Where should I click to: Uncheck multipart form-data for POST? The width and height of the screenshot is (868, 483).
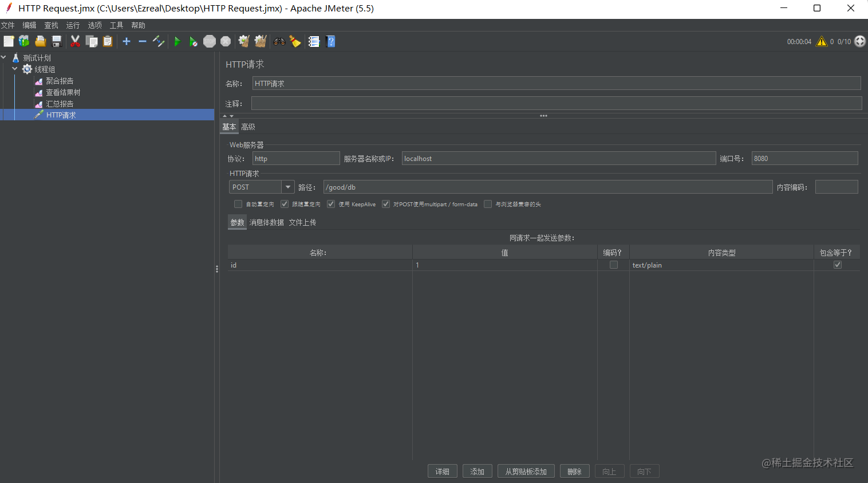(x=386, y=204)
